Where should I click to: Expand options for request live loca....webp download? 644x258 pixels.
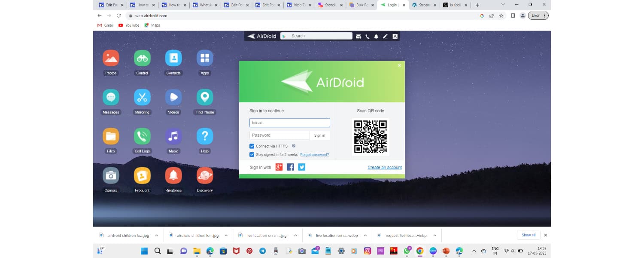(434, 236)
